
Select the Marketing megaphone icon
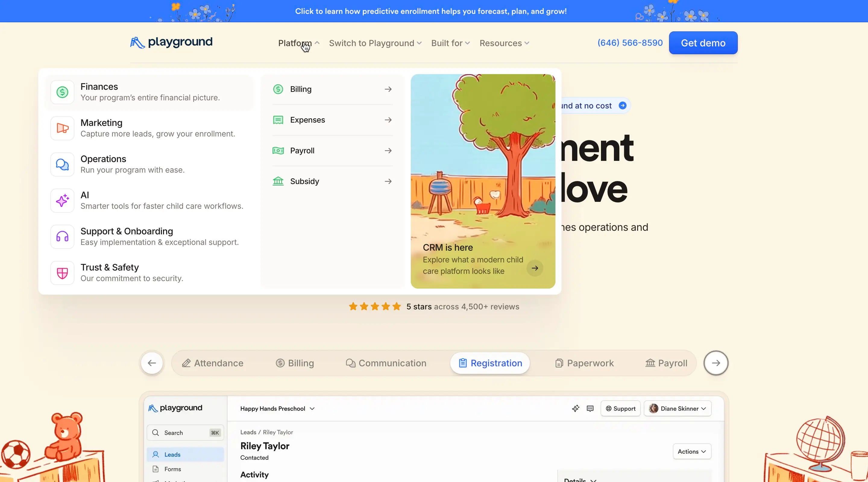point(62,128)
